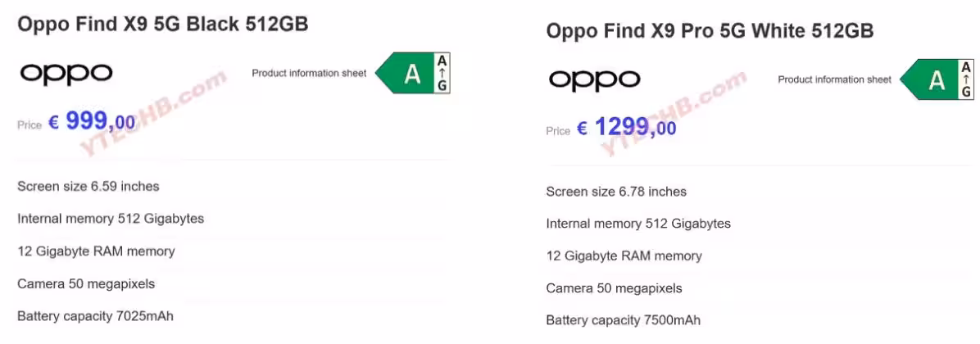The width and height of the screenshot is (980, 344).
Task: Select the Battery capacity 7500mAh line
Action: [623, 320]
